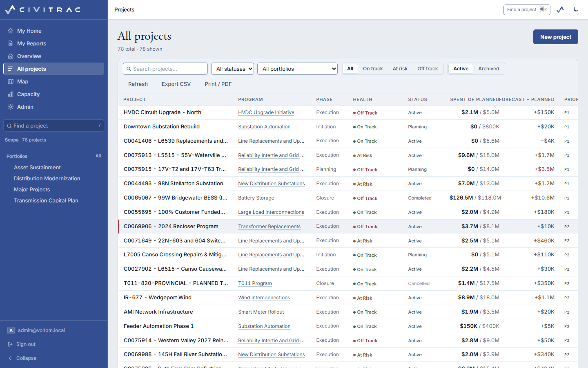Click the Collapse chevron icon
This screenshot has height=368, width=588.
point(10,358)
